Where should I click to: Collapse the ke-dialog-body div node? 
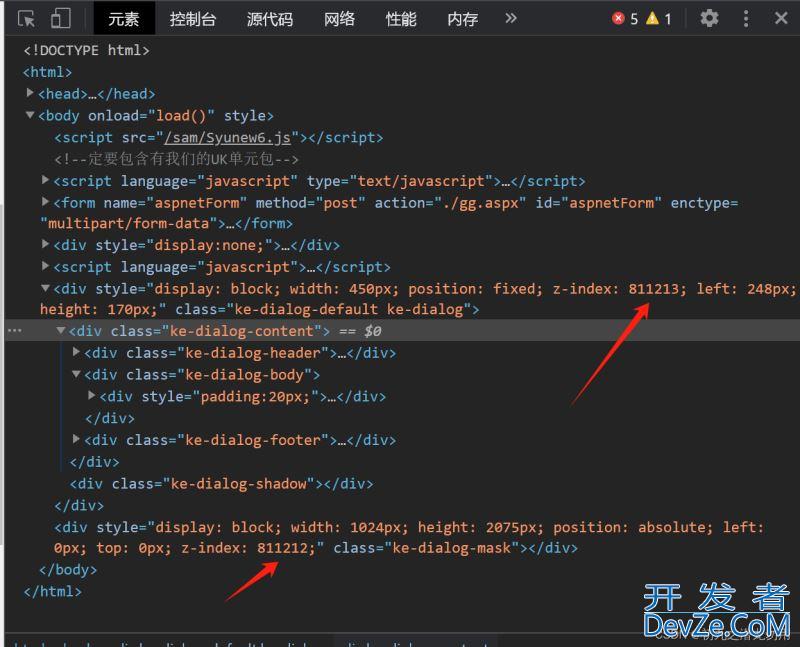(x=76, y=374)
